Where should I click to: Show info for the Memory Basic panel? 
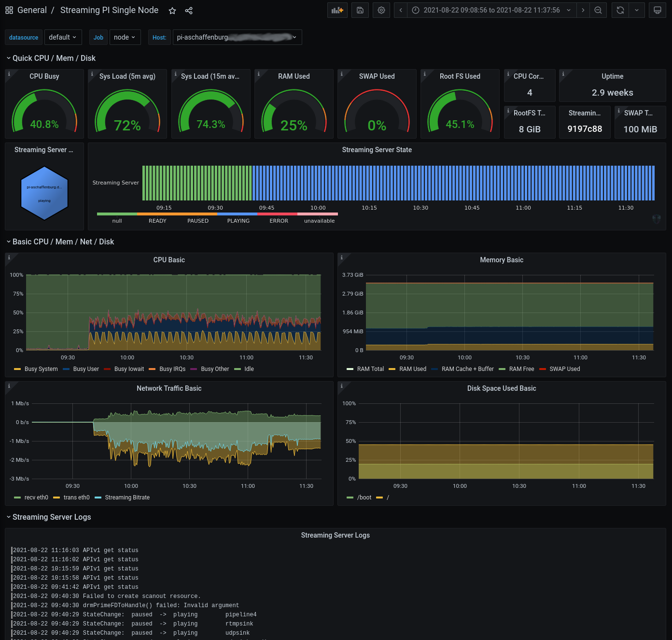341,257
